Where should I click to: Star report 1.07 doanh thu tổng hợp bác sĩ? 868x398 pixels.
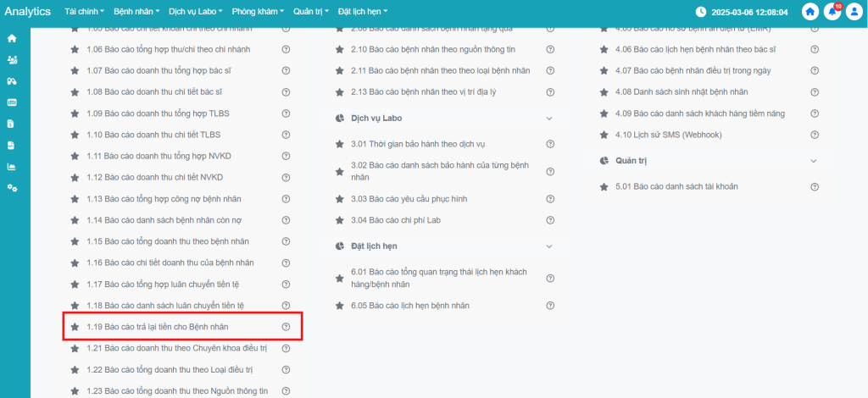point(75,69)
